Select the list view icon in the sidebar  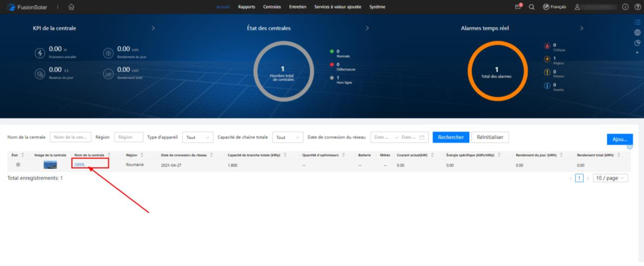(x=637, y=22)
